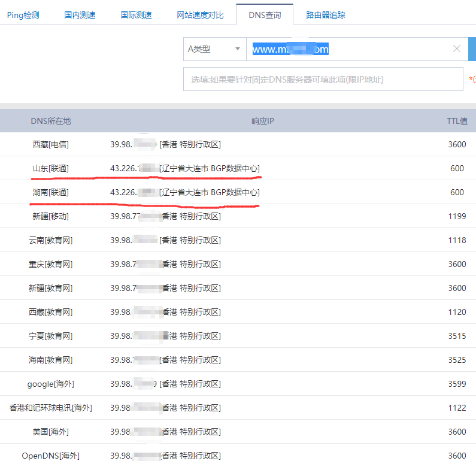Click TTL value 3525 for 海南[教育网]
The height and width of the screenshot is (467, 476).
click(x=457, y=360)
